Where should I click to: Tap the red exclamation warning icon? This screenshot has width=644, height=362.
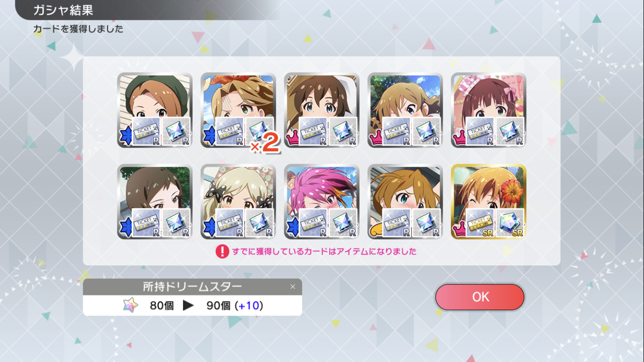(222, 251)
